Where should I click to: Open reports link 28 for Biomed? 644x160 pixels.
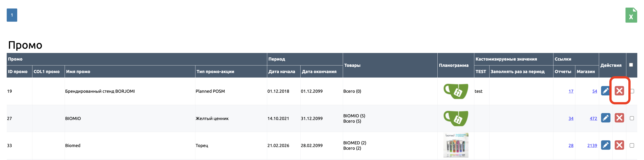[571, 145]
